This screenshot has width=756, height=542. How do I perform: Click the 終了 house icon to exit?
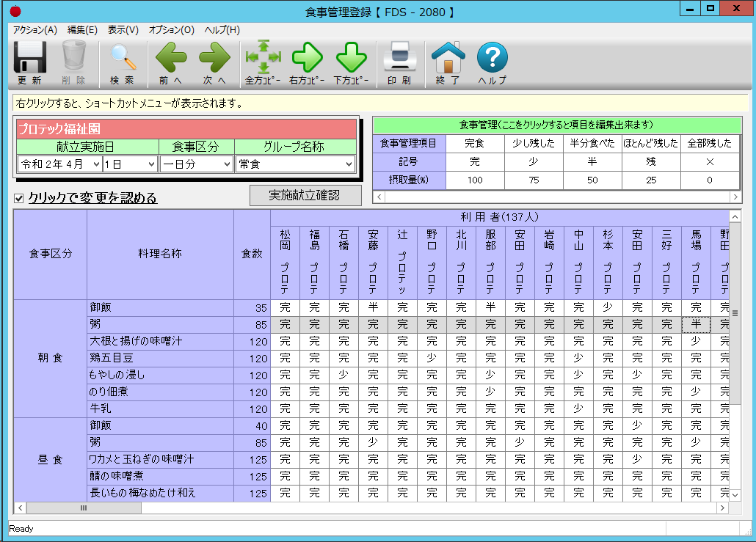click(x=448, y=57)
